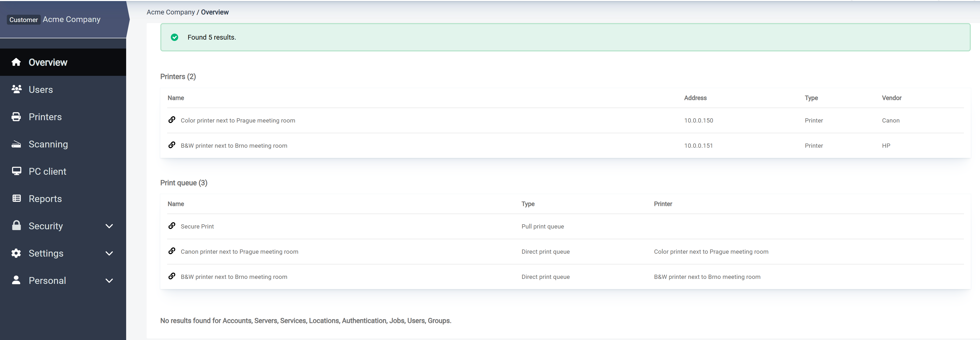Viewport: 980px width, 340px height.
Task: Open the Reports menu item
Action: pos(45,199)
